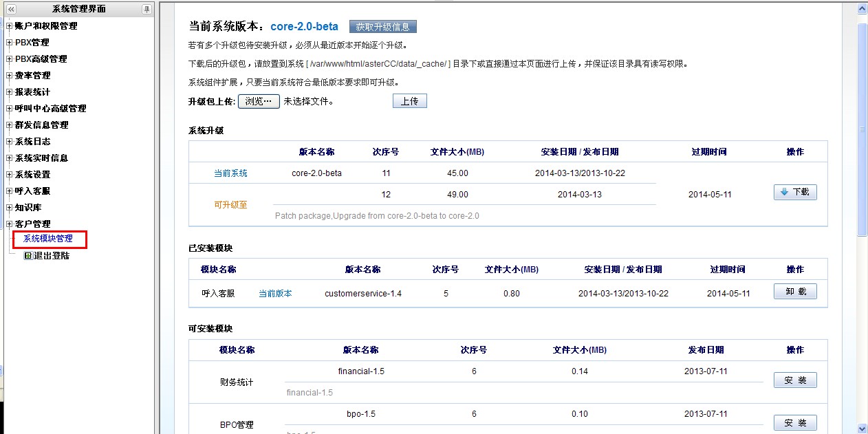Screen dimensions: 868x434
Task: Select 知识库 in the navigation tree
Action: (x=28, y=208)
